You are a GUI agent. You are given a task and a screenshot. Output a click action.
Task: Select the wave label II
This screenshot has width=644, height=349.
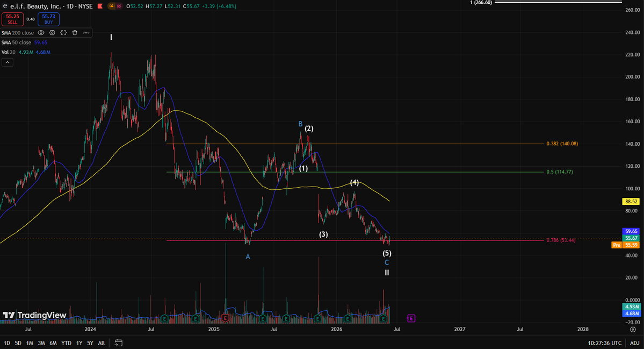387,273
